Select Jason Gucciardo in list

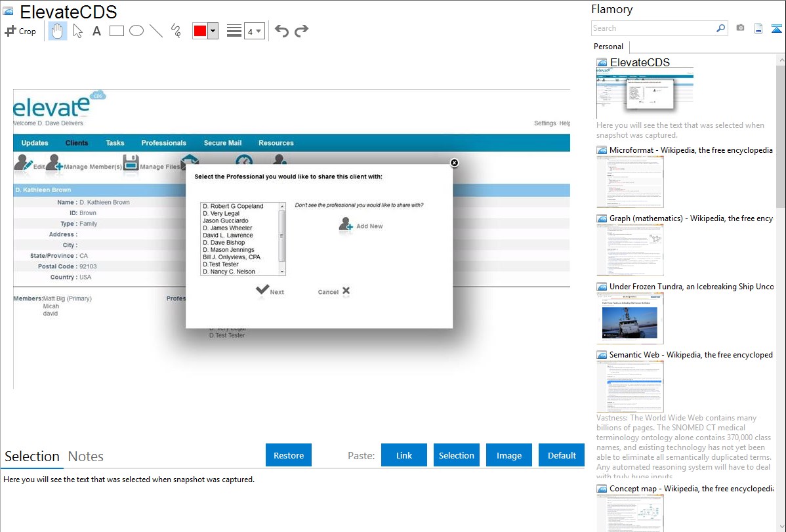[226, 220]
